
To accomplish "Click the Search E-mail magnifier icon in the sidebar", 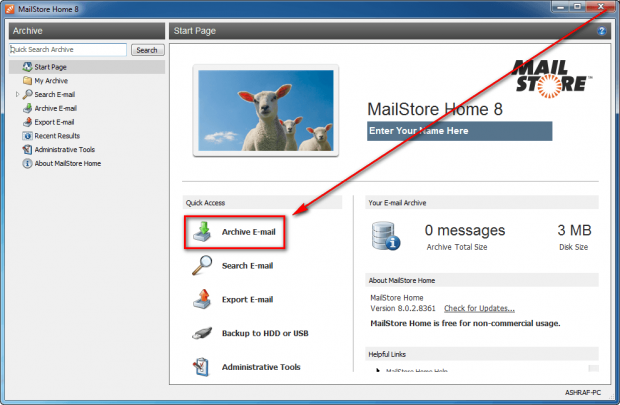I will [x=27, y=95].
